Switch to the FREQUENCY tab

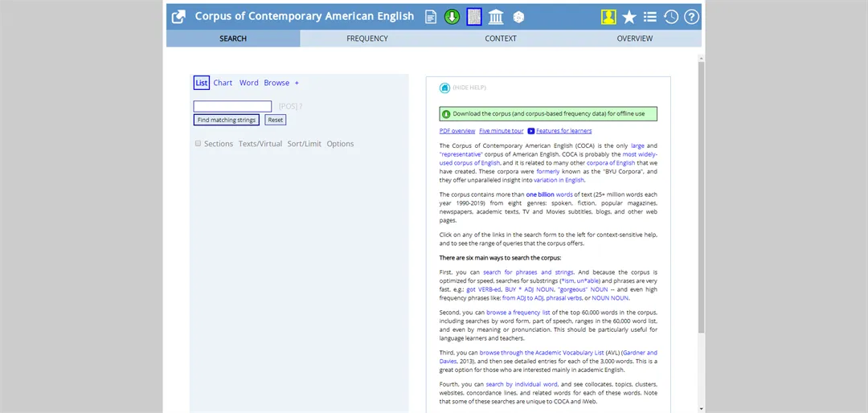click(367, 39)
